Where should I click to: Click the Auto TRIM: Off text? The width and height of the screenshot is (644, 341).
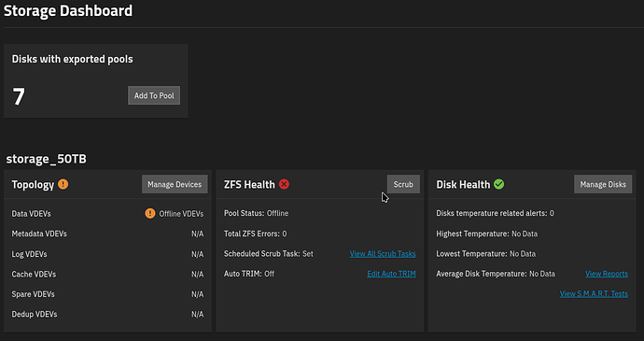[249, 274]
